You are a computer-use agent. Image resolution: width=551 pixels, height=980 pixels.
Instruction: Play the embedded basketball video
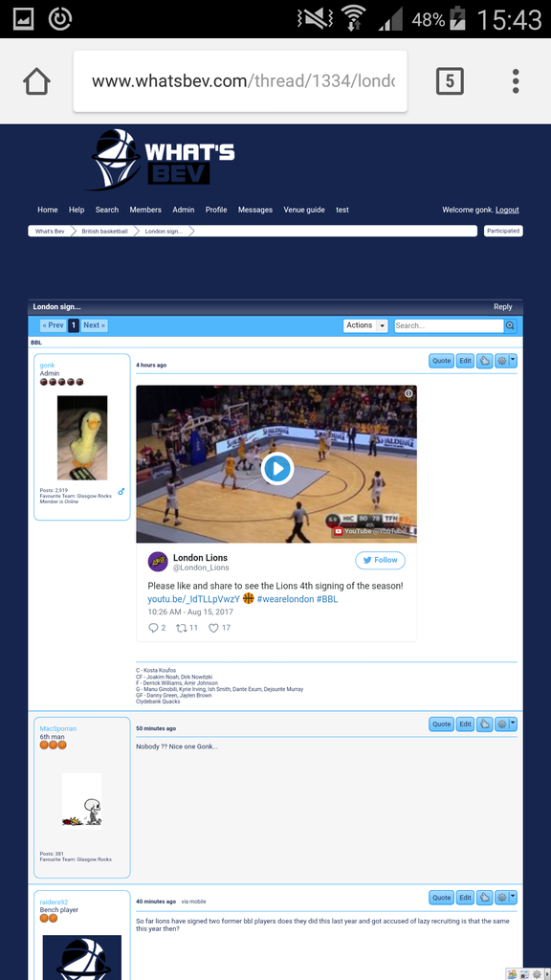[276, 468]
